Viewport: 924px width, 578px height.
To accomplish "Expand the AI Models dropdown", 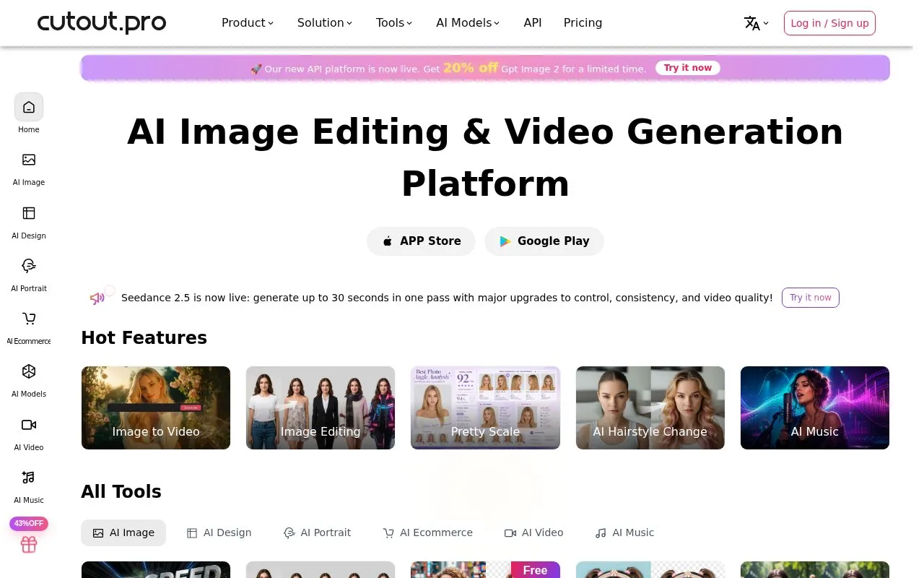I will click(468, 23).
